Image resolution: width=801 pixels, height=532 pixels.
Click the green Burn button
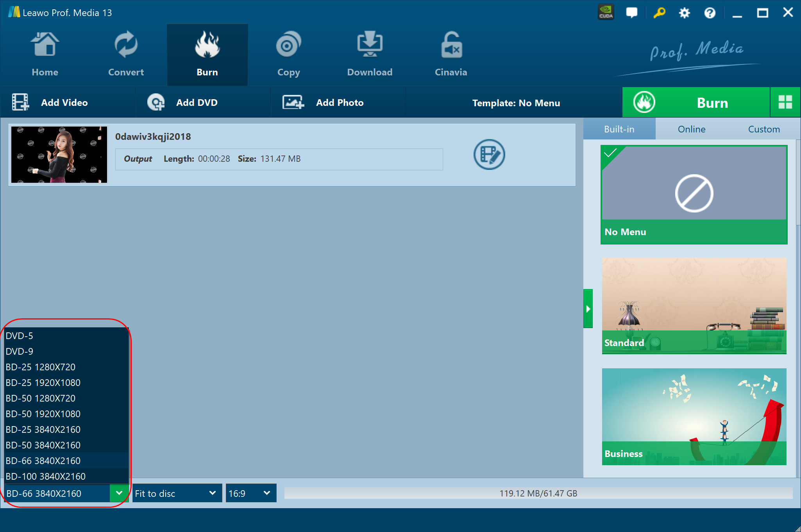(x=696, y=103)
